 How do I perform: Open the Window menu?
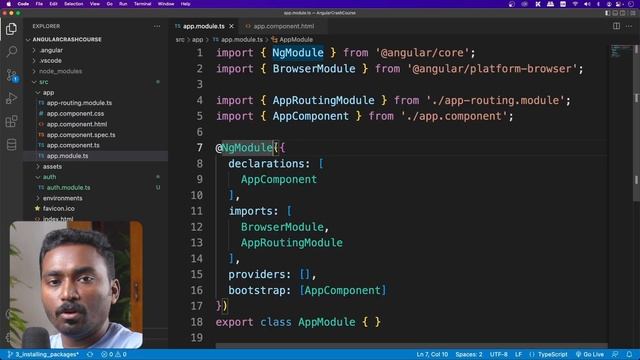[166, 4]
